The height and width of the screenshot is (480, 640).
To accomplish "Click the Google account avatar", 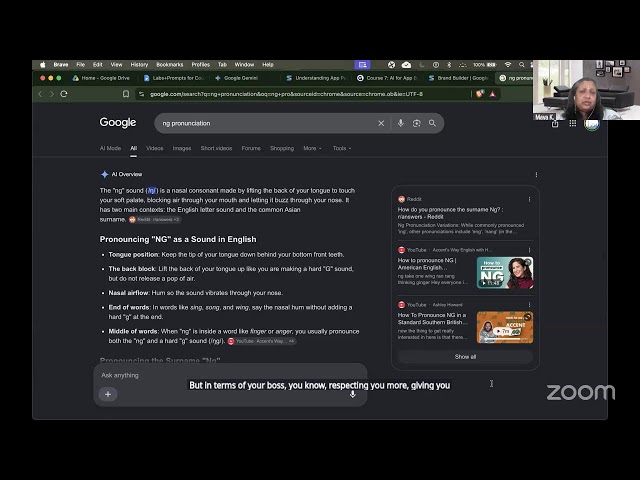I will (591, 124).
